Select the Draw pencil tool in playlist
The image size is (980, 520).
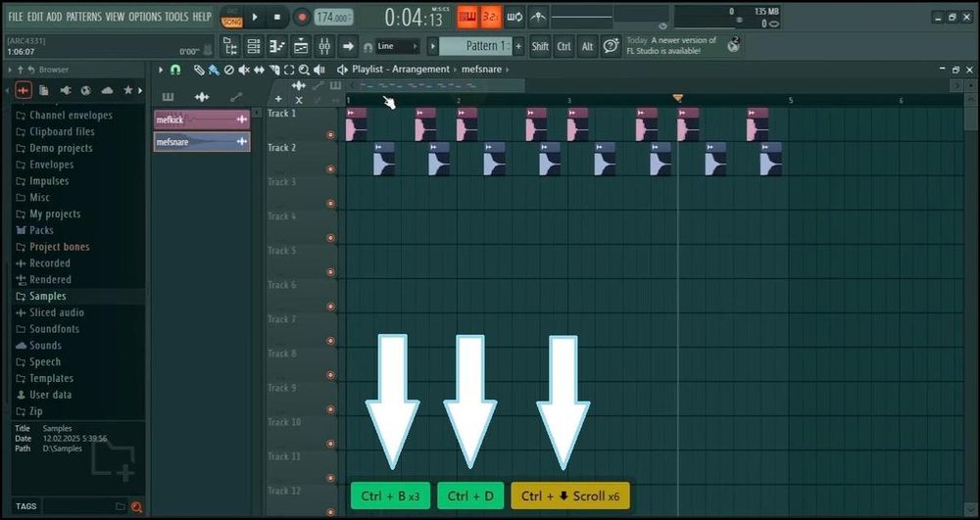(199, 70)
